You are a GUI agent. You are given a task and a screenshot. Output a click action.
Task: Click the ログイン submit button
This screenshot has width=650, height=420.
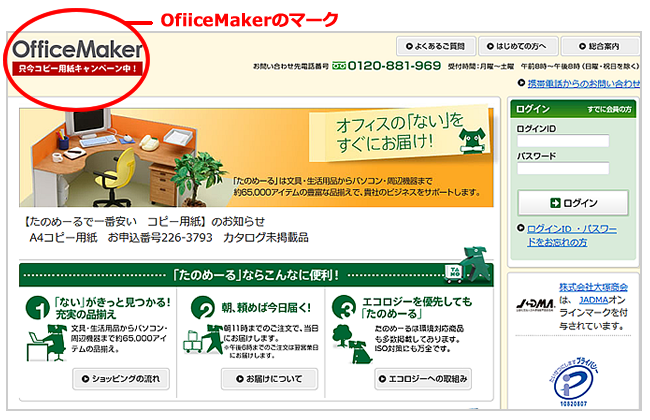[573, 203]
